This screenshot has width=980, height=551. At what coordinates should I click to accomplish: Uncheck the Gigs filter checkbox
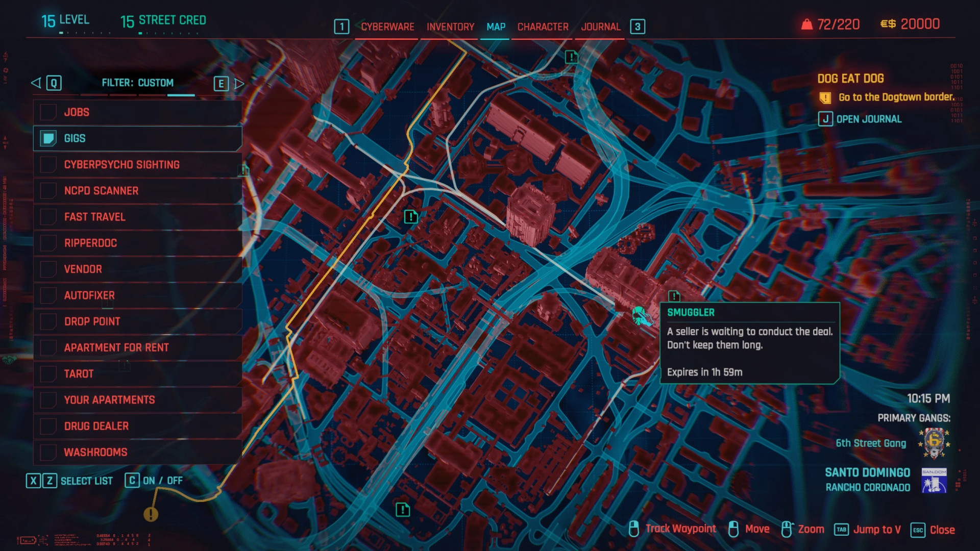point(48,138)
